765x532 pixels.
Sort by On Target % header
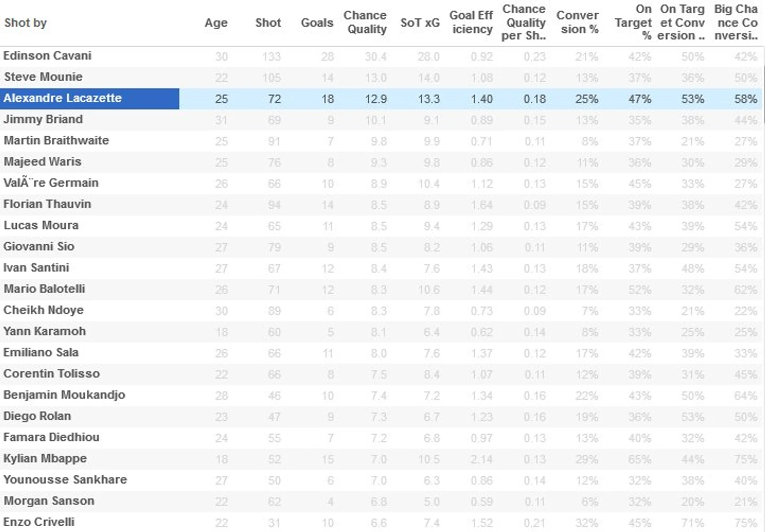click(x=633, y=23)
